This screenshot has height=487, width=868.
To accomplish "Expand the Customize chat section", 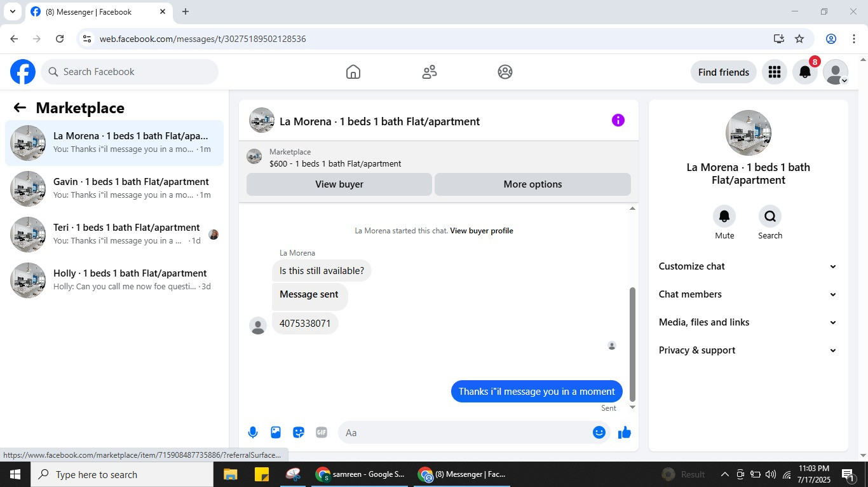I will pos(748,266).
